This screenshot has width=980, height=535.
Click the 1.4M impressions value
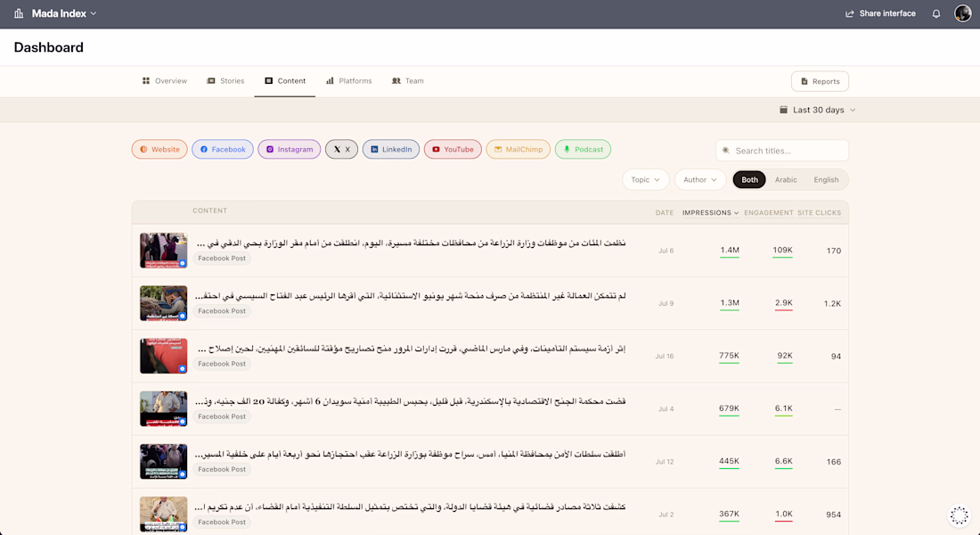point(730,251)
